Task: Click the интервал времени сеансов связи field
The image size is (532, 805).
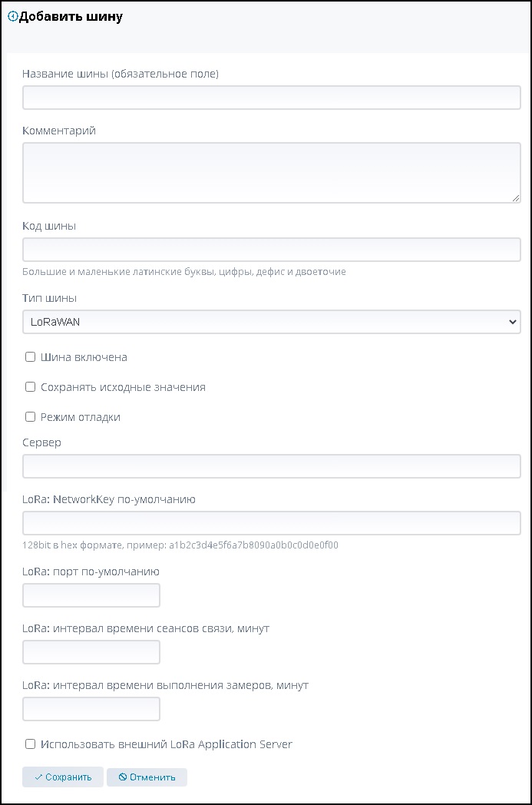Action: (91, 652)
